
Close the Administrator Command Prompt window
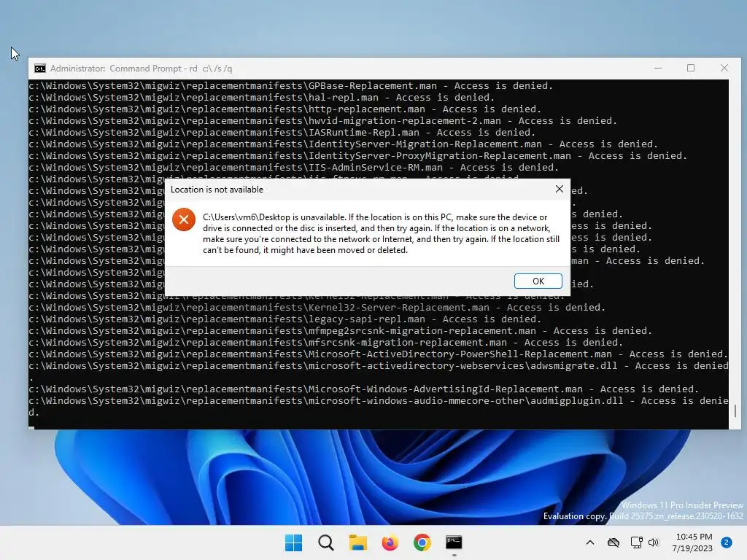pos(724,68)
